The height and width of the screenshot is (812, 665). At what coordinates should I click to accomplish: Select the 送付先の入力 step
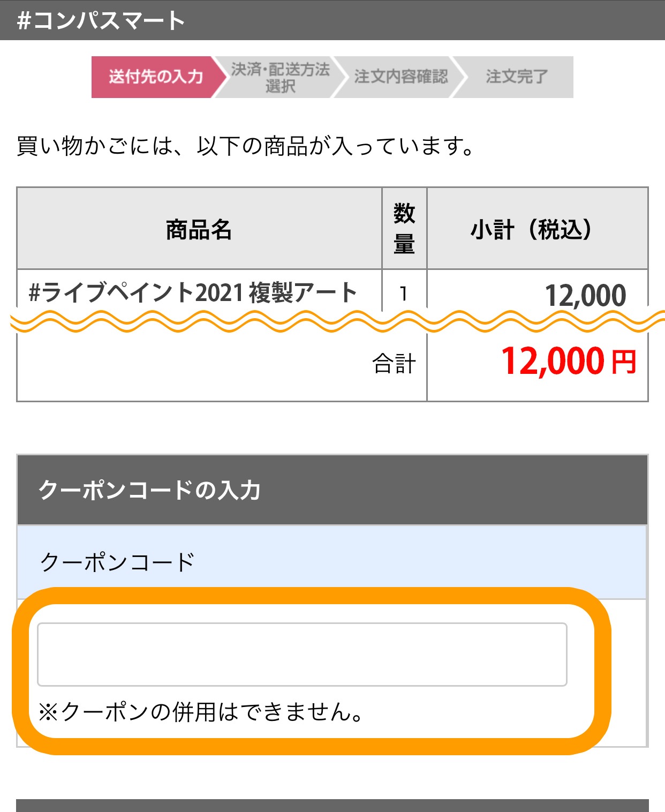point(155,77)
